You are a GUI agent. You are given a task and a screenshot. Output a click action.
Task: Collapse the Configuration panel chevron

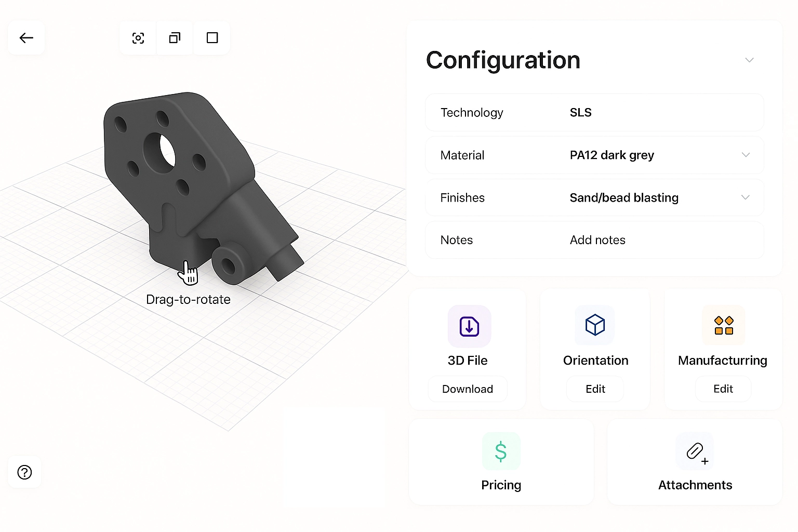pos(749,60)
